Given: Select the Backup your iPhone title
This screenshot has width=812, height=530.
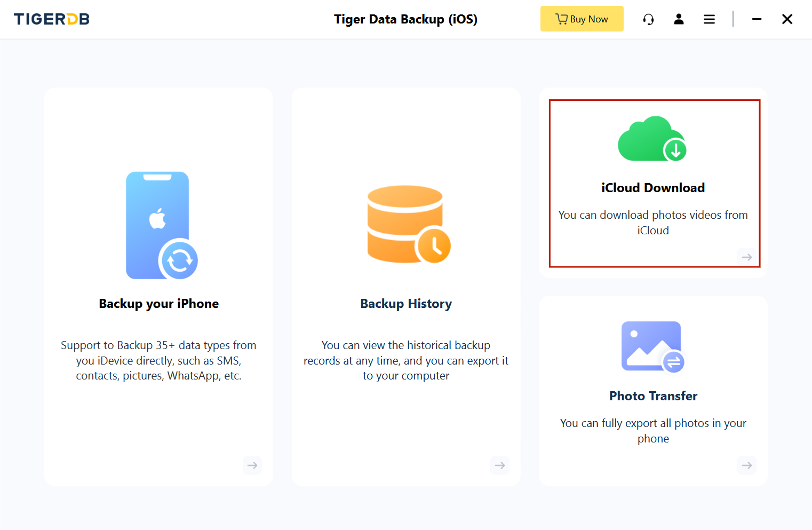Looking at the screenshot, I should tap(158, 304).
